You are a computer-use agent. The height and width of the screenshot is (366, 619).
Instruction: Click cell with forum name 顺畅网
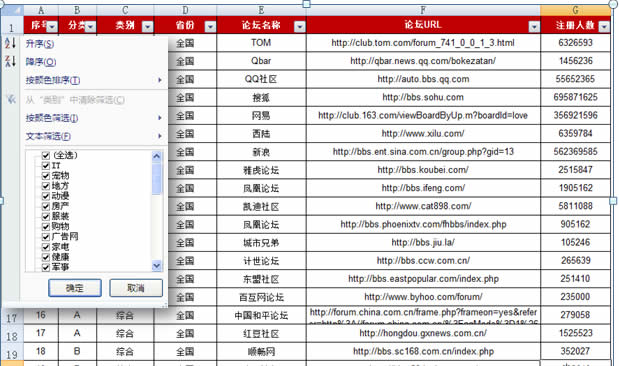[261, 351]
